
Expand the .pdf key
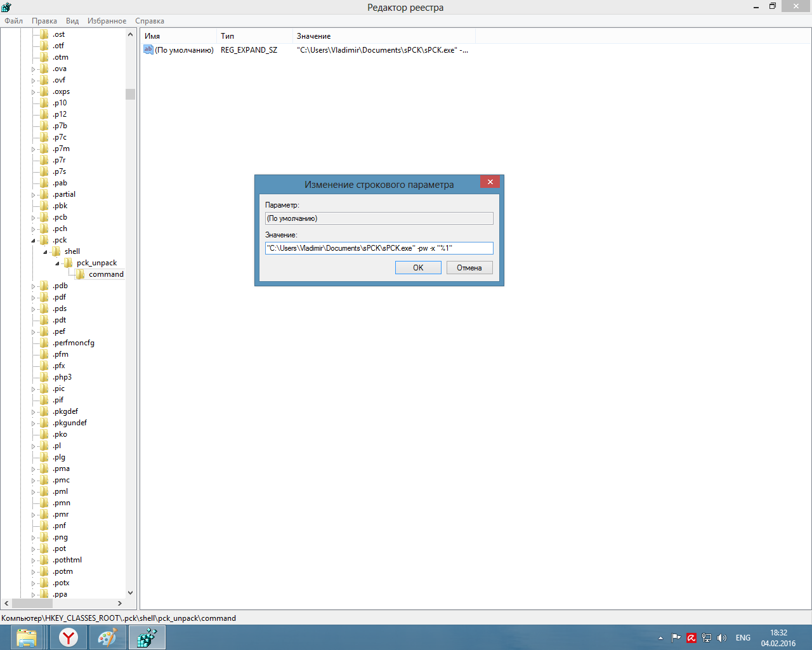tap(34, 298)
